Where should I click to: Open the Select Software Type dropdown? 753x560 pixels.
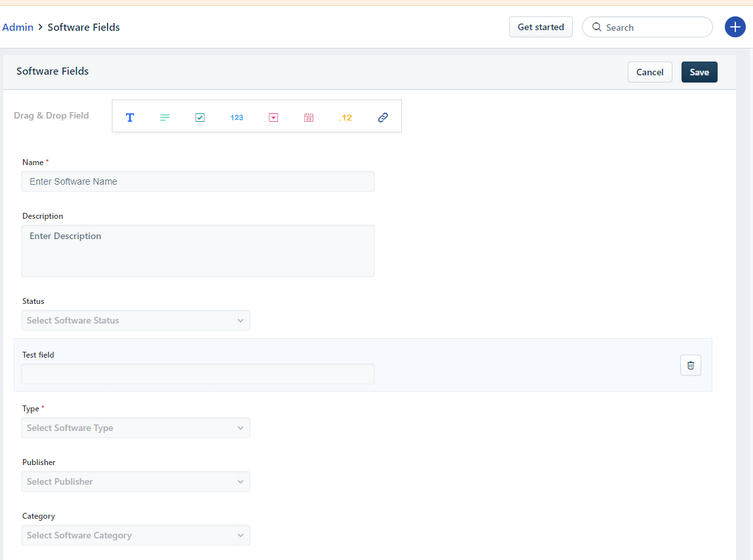click(136, 428)
